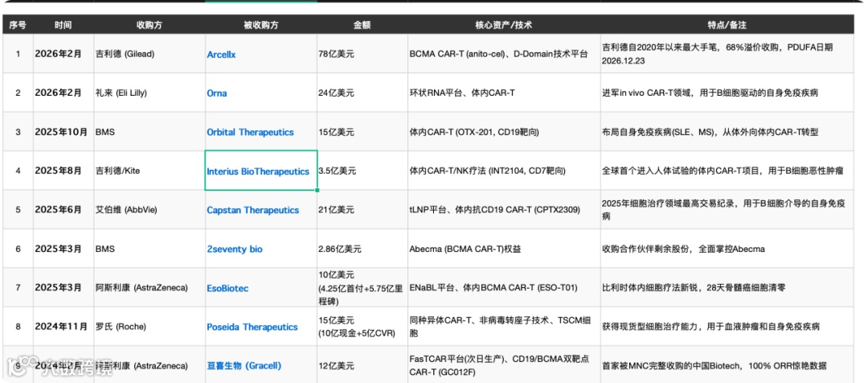Select the 进军in vivo CAR-T领域 remark

click(x=727, y=93)
